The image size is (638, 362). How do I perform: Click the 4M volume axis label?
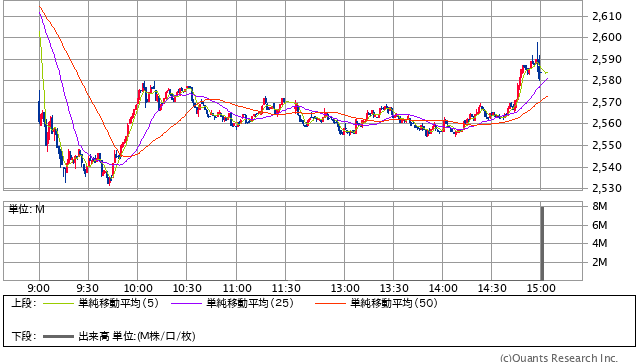[x=600, y=243]
